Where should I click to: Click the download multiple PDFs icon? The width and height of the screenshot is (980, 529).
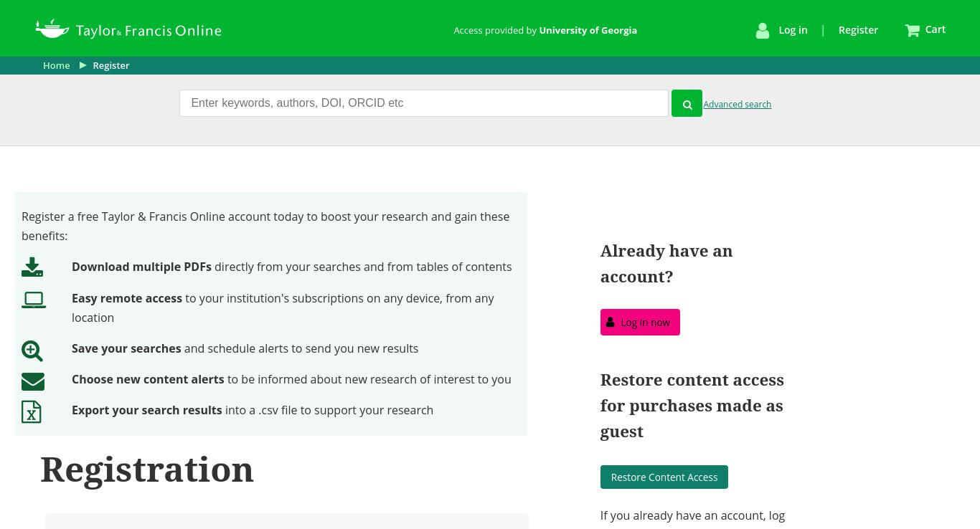tap(32, 267)
